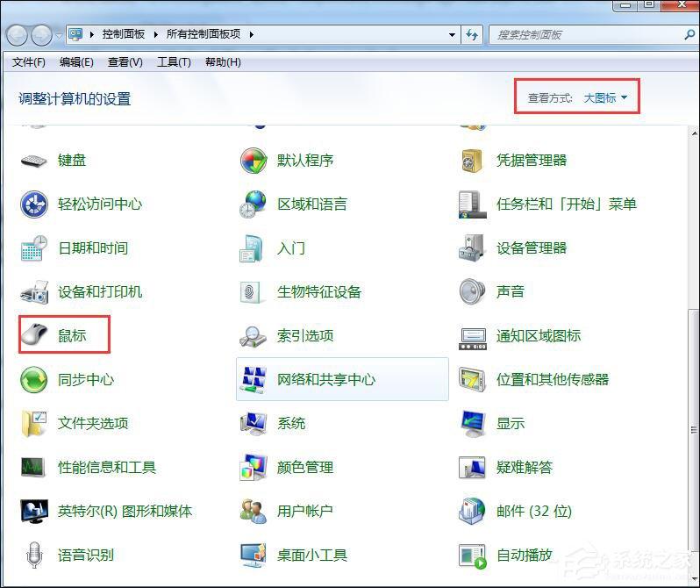Open the 鼠标 mouse icon
Viewport: 700px width, 588px height.
(x=34, y=335)
